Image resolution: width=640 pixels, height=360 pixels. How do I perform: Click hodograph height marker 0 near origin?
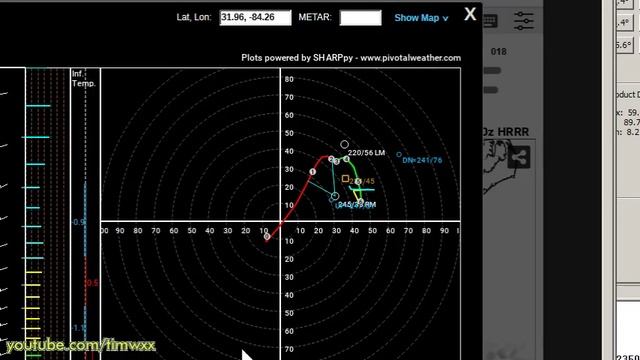pos(267,236)
